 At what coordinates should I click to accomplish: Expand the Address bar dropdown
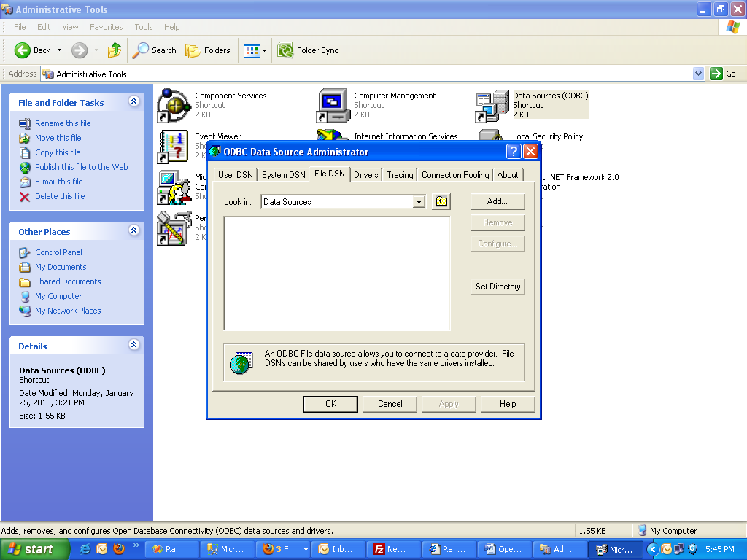point(698,74)
